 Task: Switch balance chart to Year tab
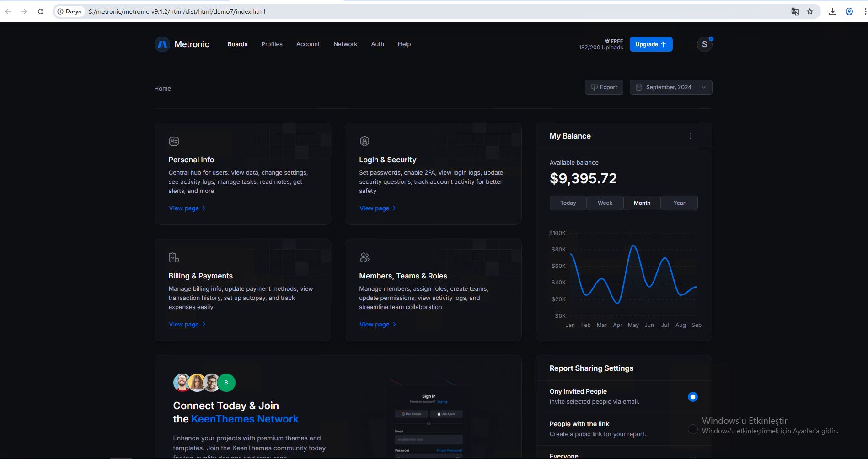pyautogui.click(x=679, y=203)
